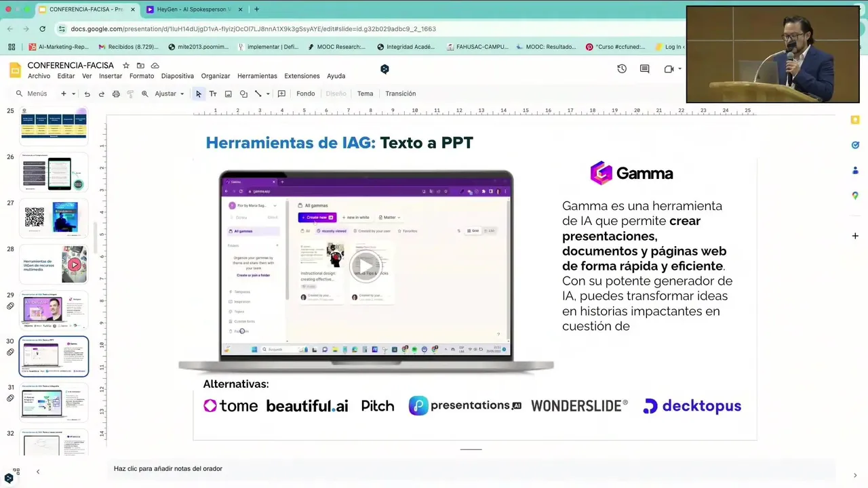Undo the last action in toolbar

click(x=87, y=94)
